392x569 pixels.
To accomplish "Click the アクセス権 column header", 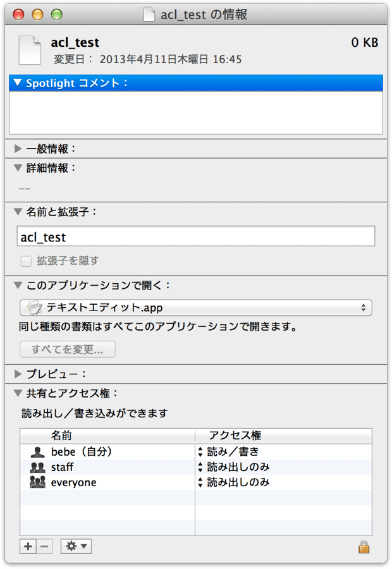I will [283, 436].
